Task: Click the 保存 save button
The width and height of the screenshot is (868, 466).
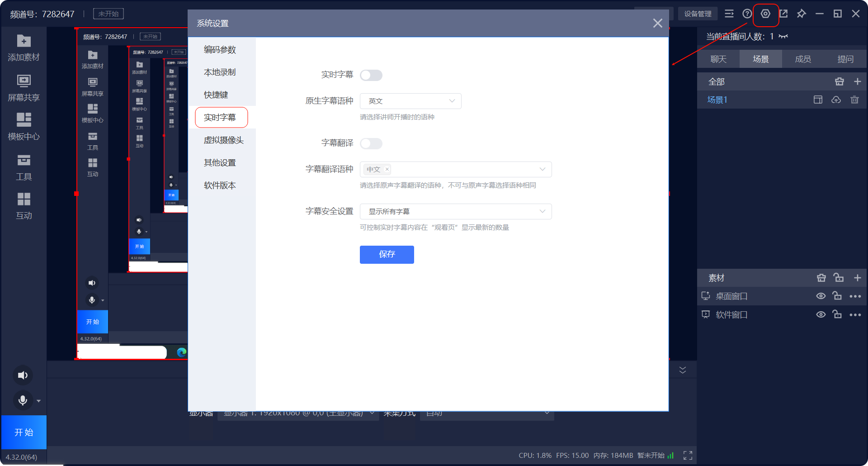Action: click(x=387, y=254)
